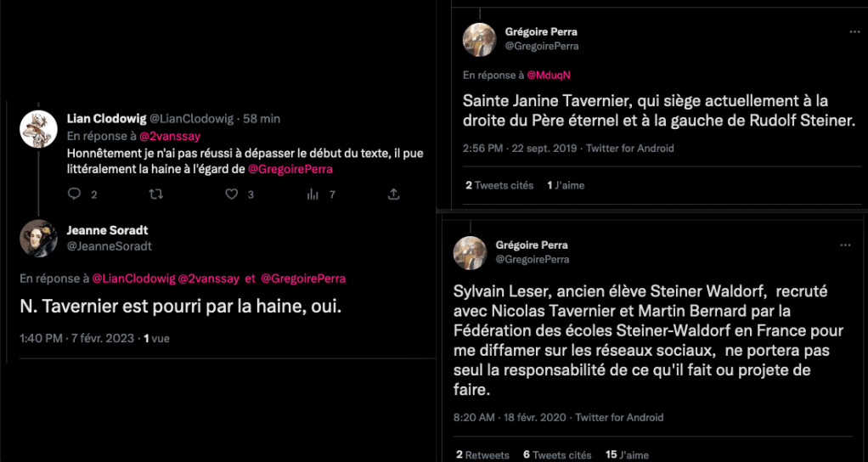The width and height of the screenshot is (868, 462).
Task: View the 1 J'aime on Sainte Janine tweet
Action: pyautogui.click(x=566, y=185)
